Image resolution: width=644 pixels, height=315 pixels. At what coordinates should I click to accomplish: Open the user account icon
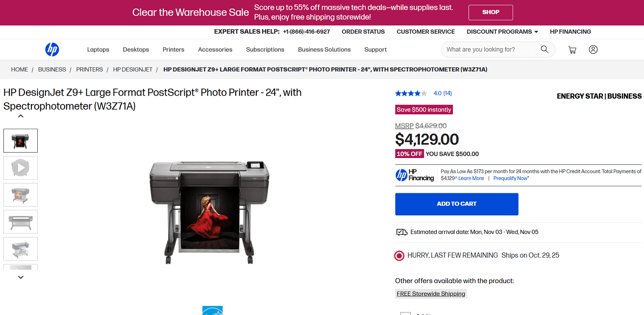[x=593, y=50]
